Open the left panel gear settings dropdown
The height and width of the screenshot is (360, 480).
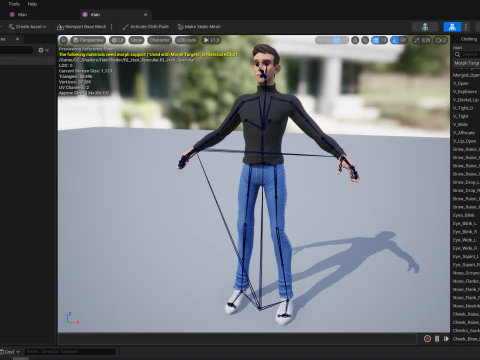pyautogui.click(x=43, y=50)
